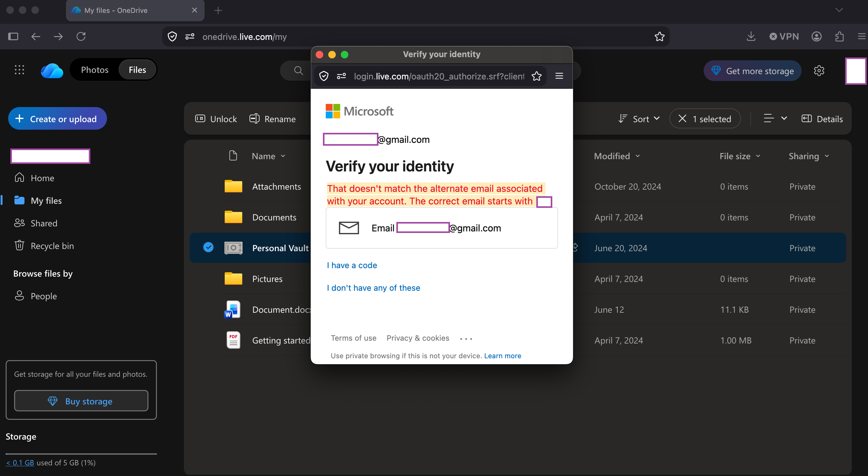
Task: Reload the OneDrive page
Action: pyautogui.click(x=81, y=36)
